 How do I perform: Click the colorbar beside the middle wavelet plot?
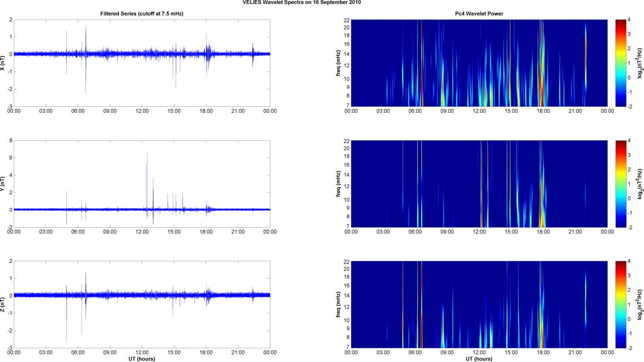621,184
